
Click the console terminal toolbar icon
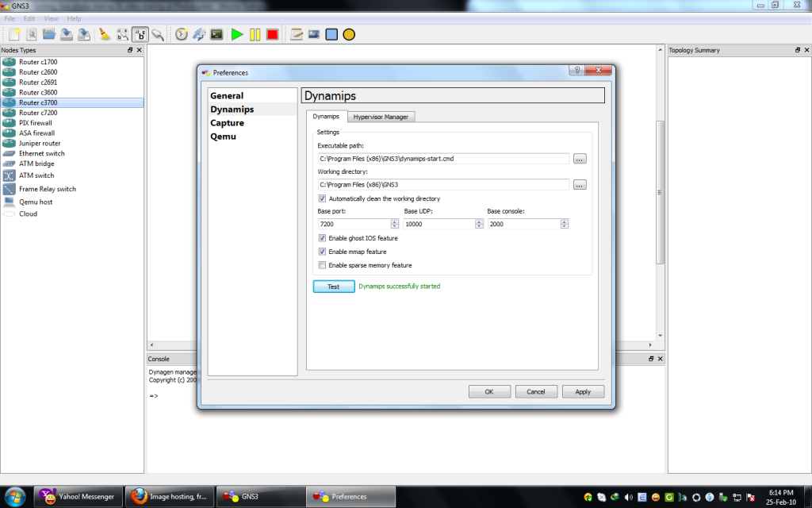(216, 35)
